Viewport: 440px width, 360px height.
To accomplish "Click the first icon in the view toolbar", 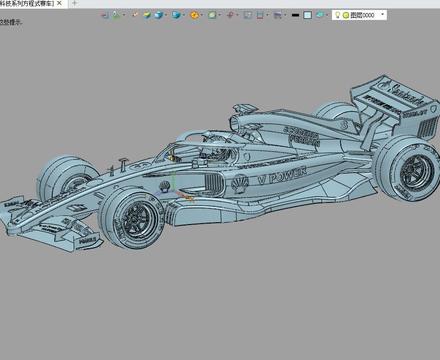I will pyautogui.click(x=105, y=15).
